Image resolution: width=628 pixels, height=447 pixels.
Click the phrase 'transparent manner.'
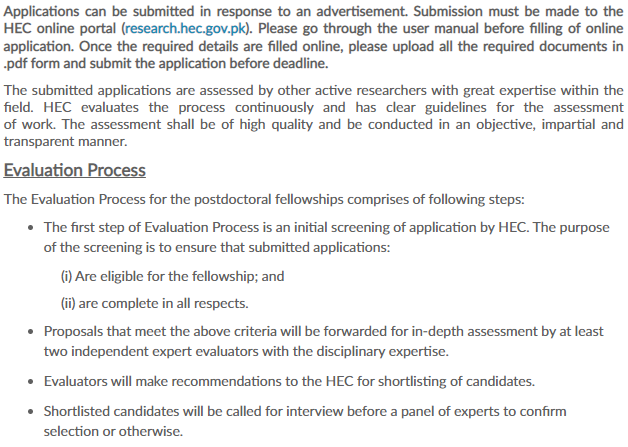tap(65, 141)
